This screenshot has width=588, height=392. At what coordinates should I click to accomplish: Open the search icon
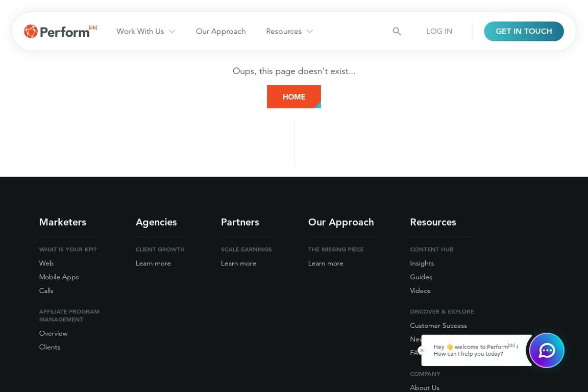(397, 31)
